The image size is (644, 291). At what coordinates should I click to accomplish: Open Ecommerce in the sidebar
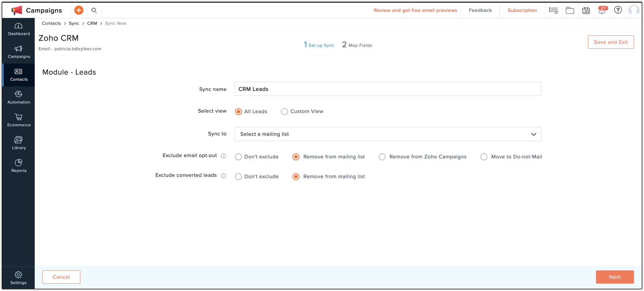click(x=19, y=121)
